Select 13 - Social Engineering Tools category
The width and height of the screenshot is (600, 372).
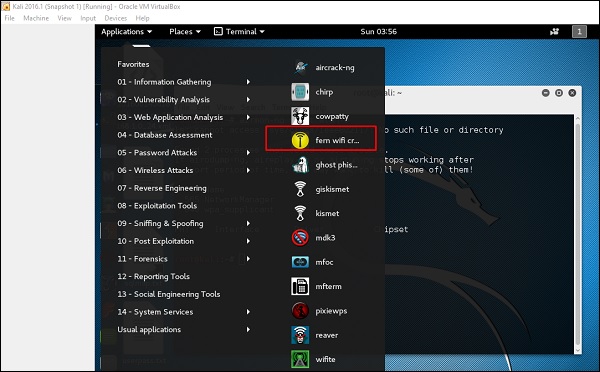coord(169,294)
